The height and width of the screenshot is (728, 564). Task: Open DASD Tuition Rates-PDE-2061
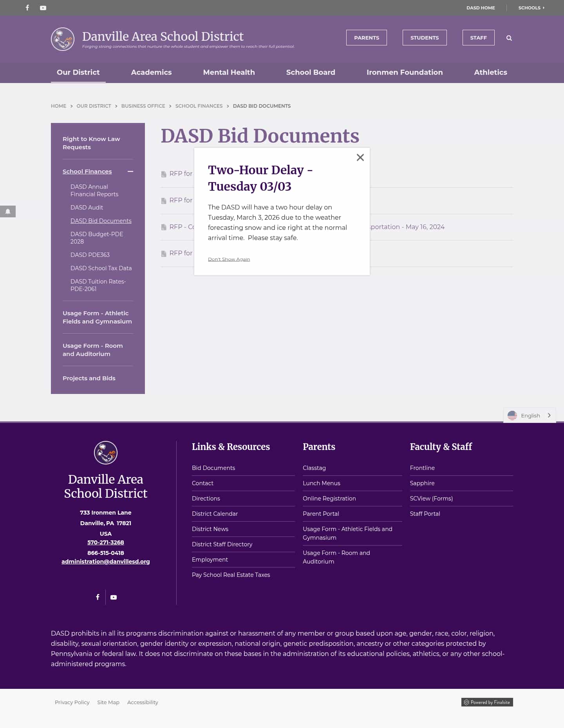click(x=98, y=285)
